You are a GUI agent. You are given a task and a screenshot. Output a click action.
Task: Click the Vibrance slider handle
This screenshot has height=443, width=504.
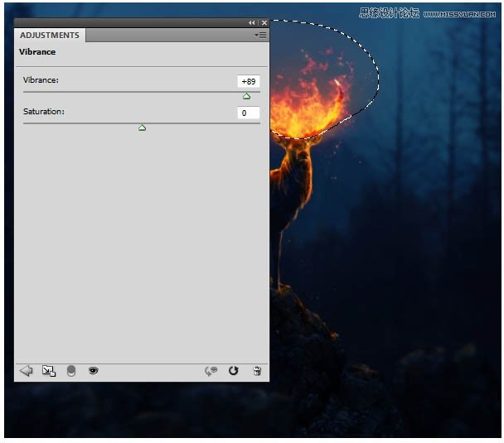(x=246, y=96)
